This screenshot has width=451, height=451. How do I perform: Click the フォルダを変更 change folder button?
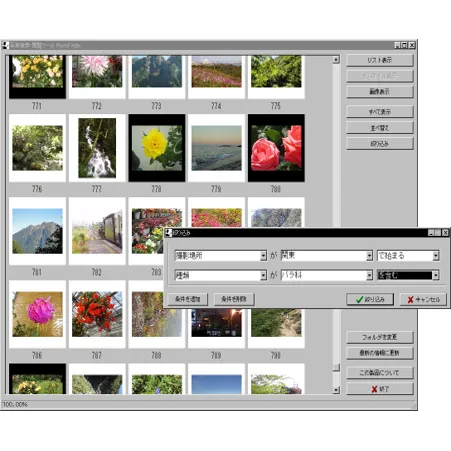(x=380, y=337)
